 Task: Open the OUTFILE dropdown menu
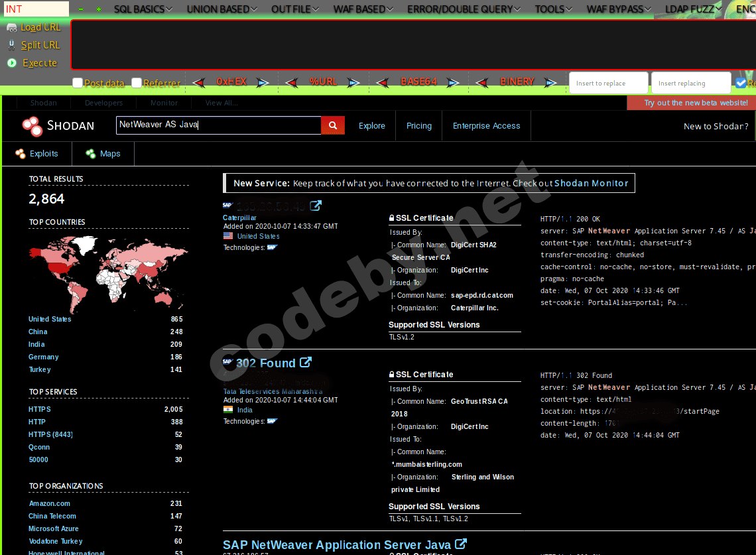(295, 9)
